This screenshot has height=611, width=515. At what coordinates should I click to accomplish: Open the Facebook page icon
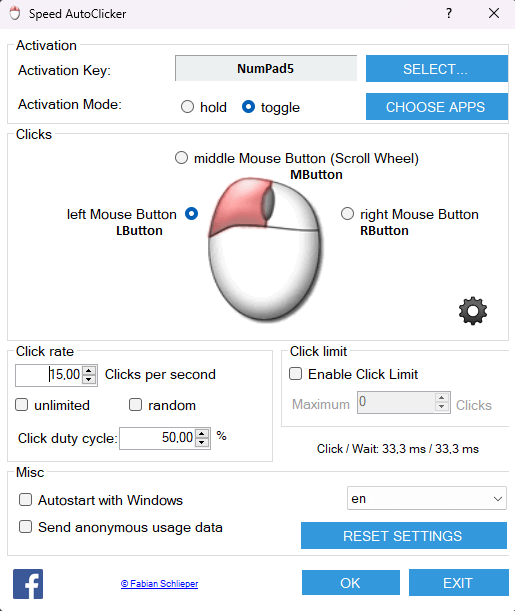pyautogui.click(x=28, y=584)
